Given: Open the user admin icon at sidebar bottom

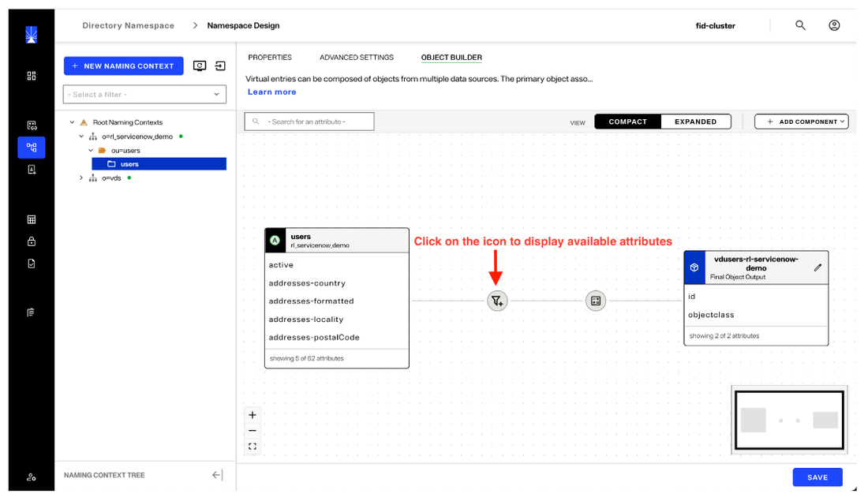Looking at the screenshot, I should pyautogui.click(x=32, y=477).
